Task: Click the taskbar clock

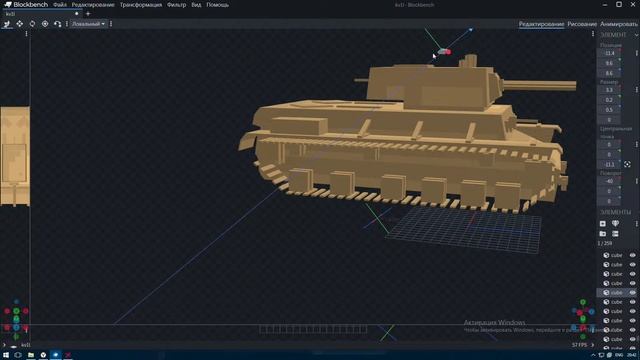Action: click(631, 355)
